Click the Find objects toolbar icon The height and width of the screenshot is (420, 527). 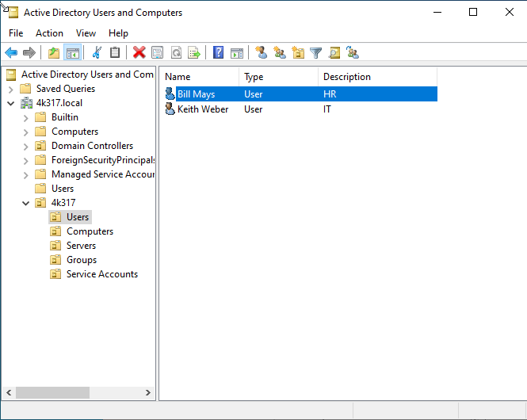(x=334, y=53)
